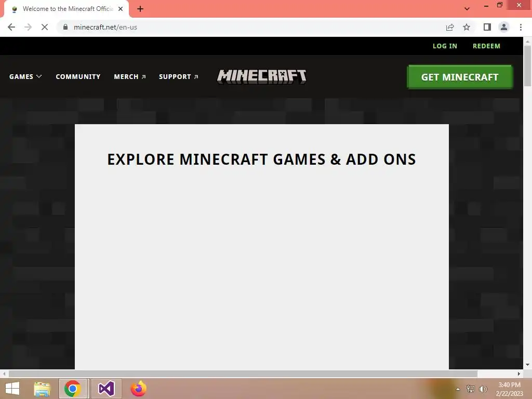Image resolution: width=532 pixels, height=399 pixels.
Task: Click the browser forward arrow
Action: (x=28, y=27)
